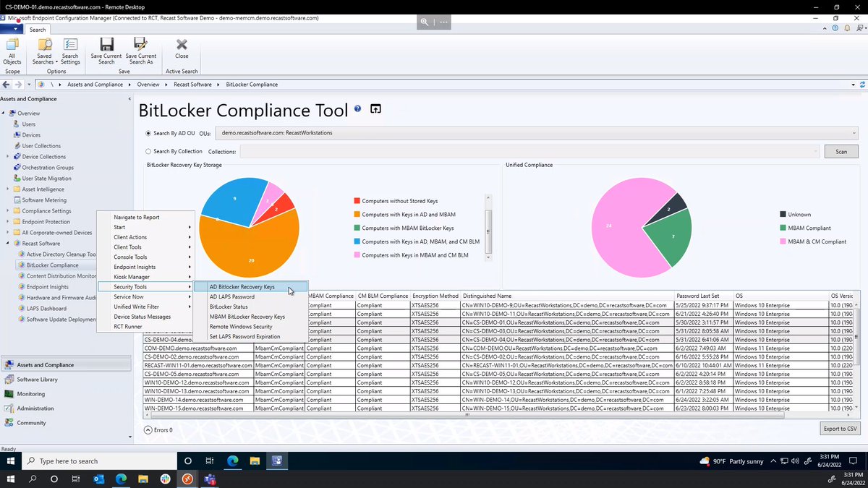The height and width of the screenshot is (488, 868).
Task: Click Device Status Messages menu entry
Action: point(145,317)
